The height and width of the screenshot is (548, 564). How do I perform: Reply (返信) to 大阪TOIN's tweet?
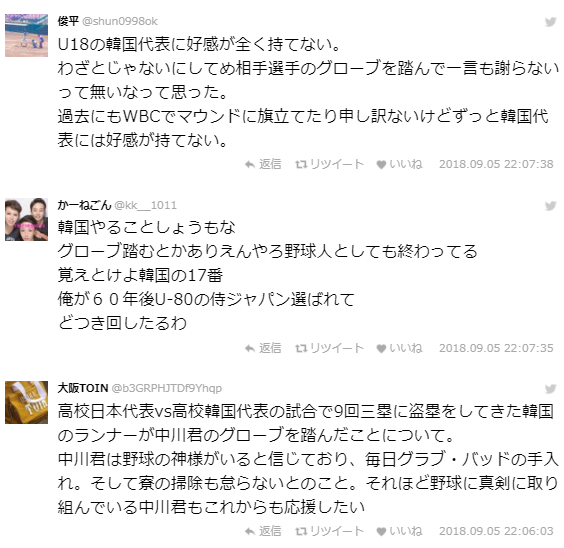pos(263,531)
